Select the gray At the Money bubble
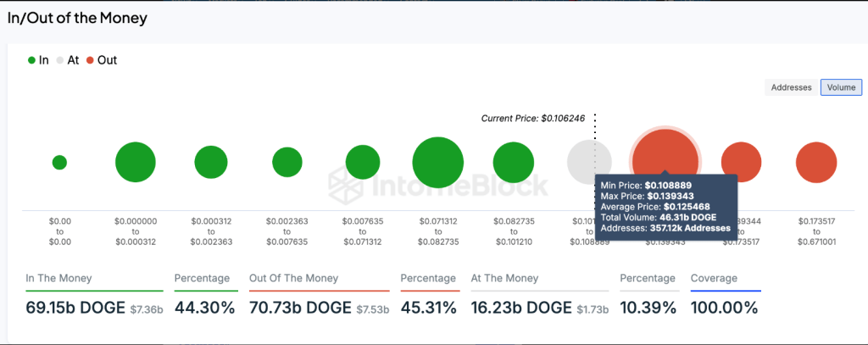868x345 pixels. [590, 162]
